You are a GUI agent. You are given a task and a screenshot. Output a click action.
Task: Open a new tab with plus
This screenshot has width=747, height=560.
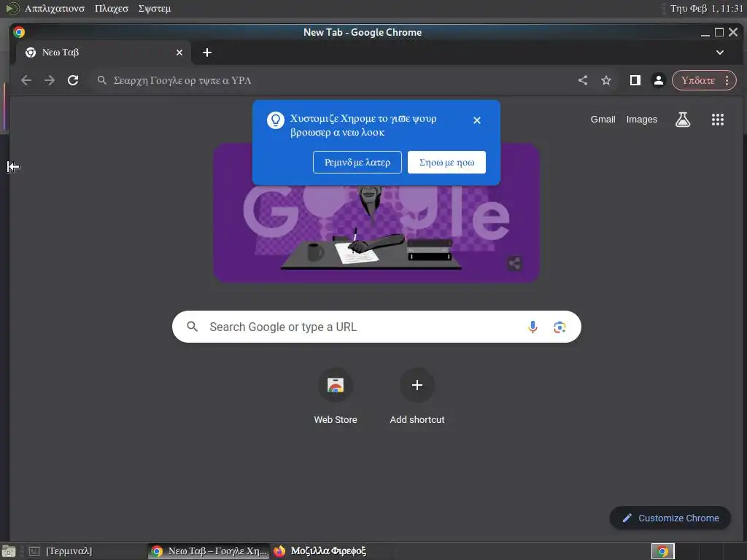pyautogui.click(x=206, y=52)
